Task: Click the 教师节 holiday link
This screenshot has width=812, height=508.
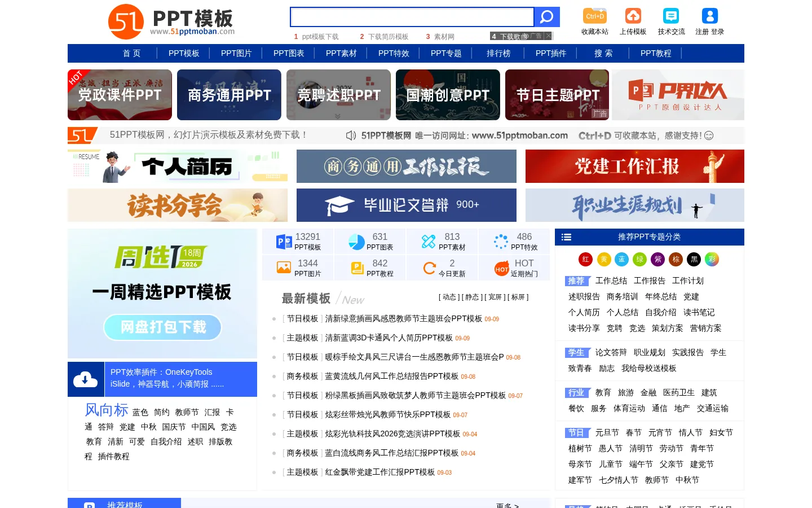Action: pos(657,480)
